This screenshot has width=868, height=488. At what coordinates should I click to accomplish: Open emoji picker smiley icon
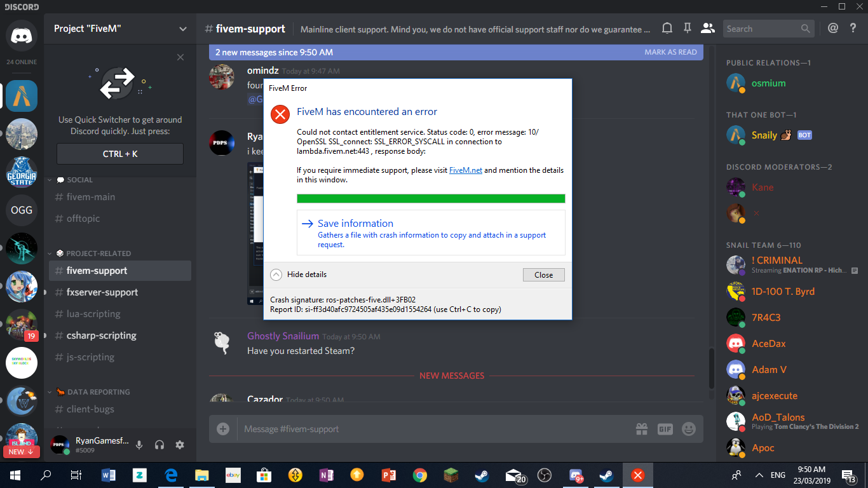tap(689, 429)
